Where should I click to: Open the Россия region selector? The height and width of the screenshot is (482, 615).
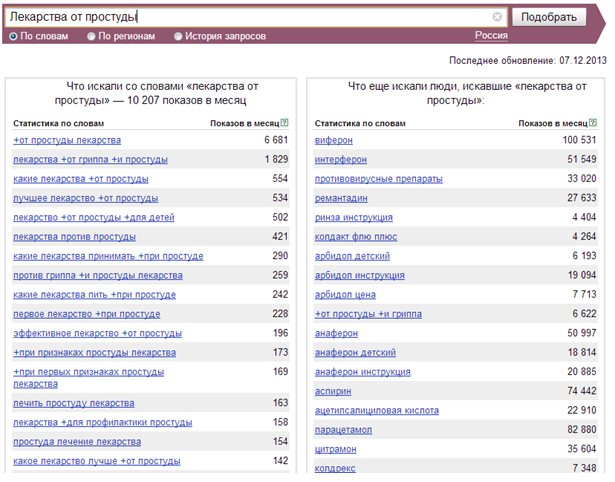[491, 36]
